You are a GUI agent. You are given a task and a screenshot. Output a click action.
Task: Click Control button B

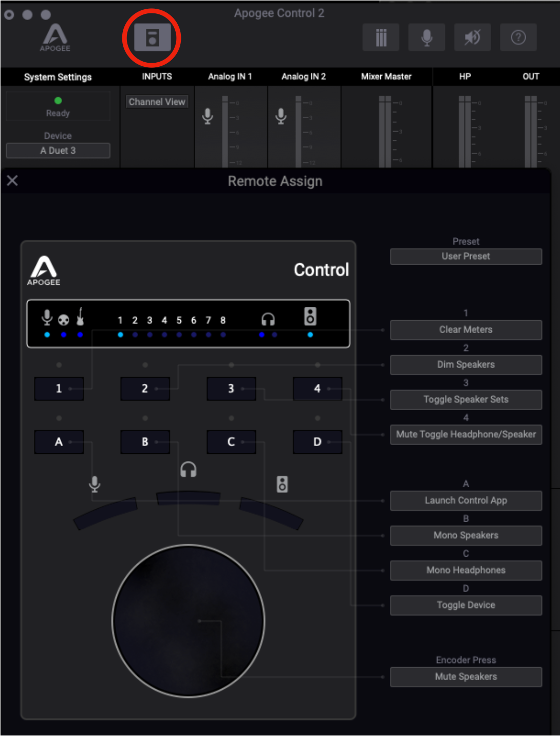(x=145, y=442)
